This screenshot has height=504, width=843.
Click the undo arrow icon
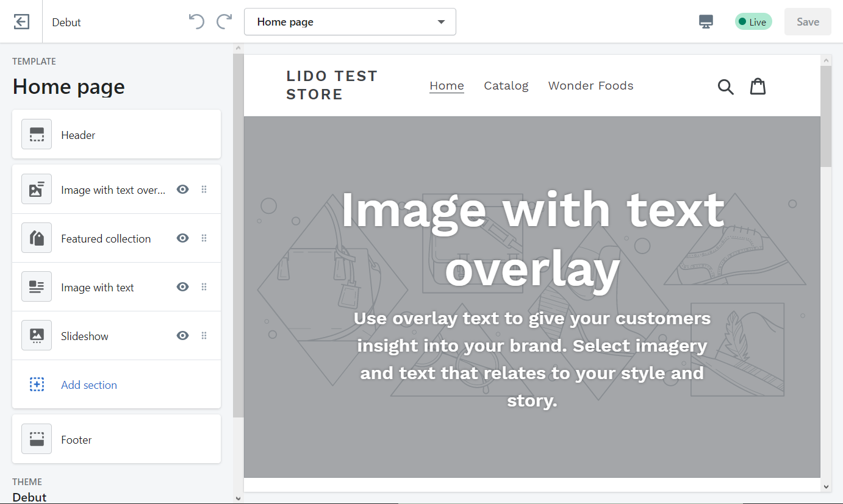tap(196, 22)
